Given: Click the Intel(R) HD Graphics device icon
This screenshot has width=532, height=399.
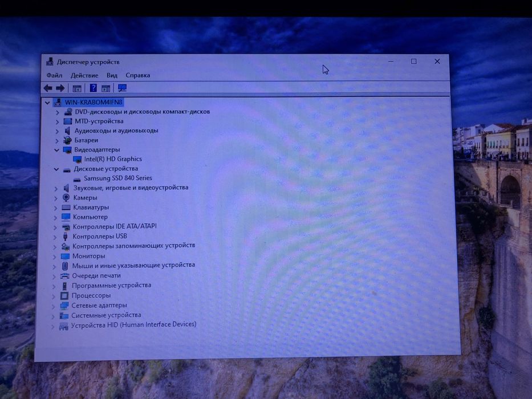Looking at the screenshot, I should pos(78,159).
